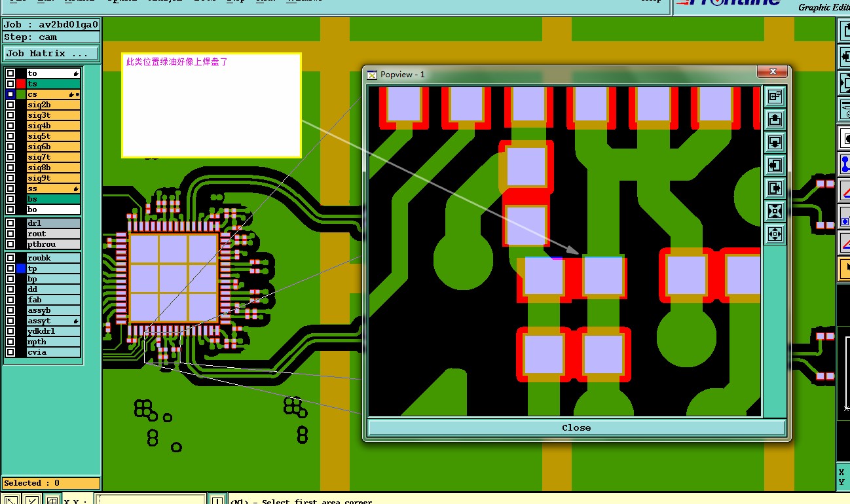Pan Popview left with the left-arrow icon

775,165
